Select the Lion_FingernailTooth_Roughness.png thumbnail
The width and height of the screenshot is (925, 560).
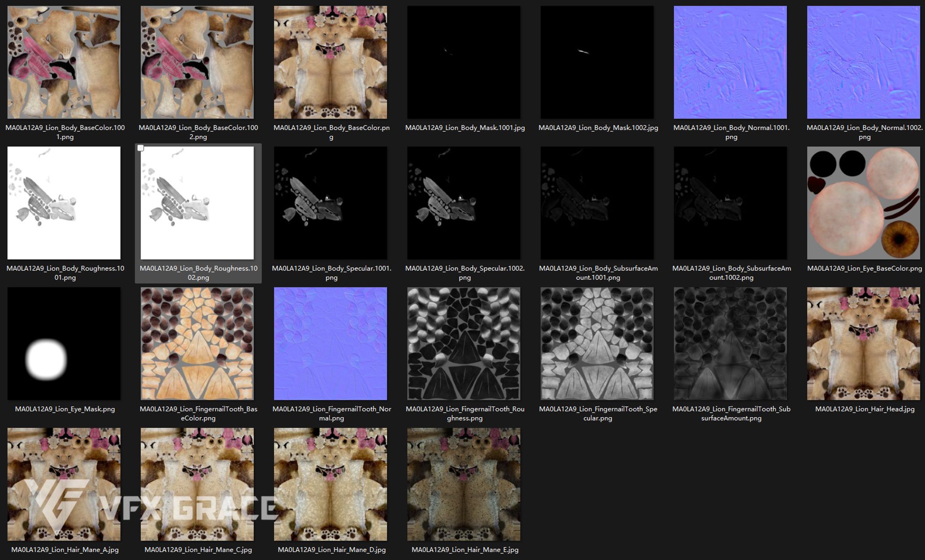(x=464, y=343)
